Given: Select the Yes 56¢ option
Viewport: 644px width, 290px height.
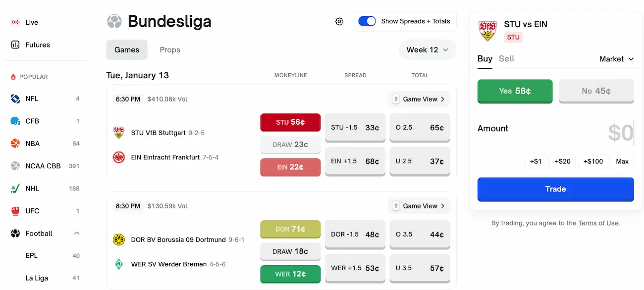Looking at the screenshot, I should pos(515,91).
